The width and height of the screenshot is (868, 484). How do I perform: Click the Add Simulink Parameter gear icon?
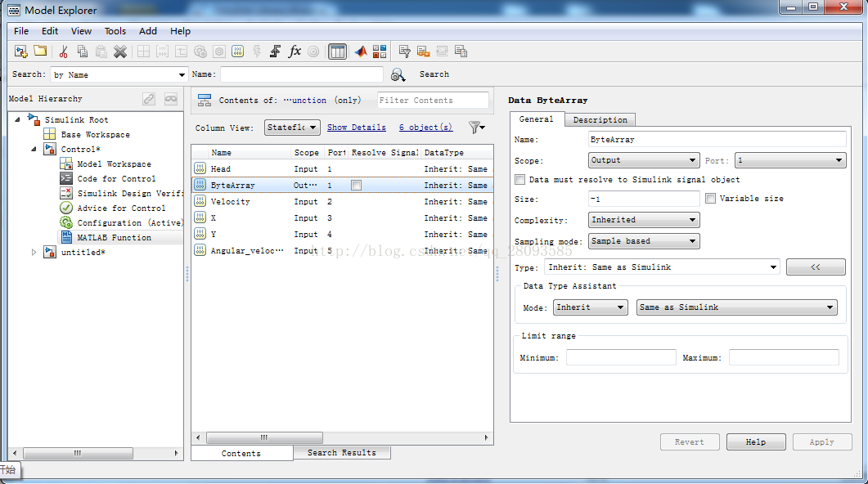click(x=200, y=52)
